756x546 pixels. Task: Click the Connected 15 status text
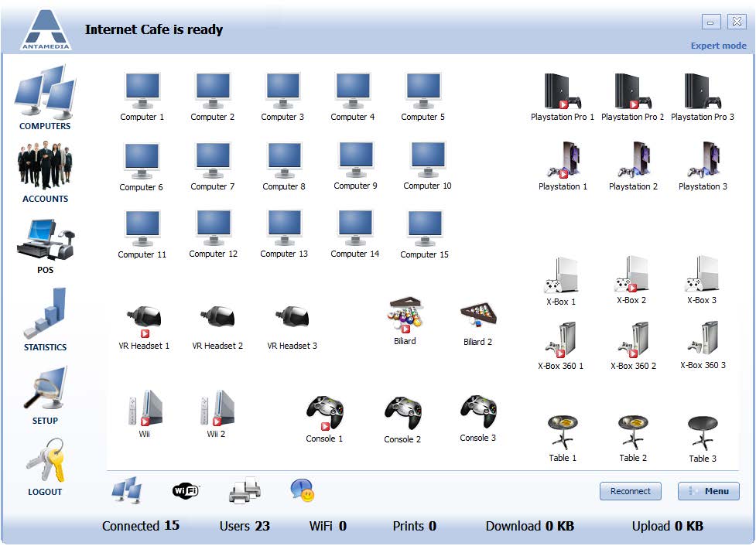click(x=141, y=525)
